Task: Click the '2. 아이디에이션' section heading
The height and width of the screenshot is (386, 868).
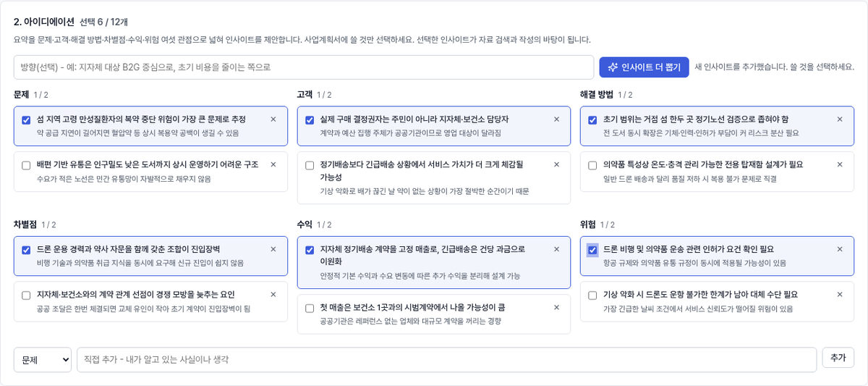Action: pos(44,22)
